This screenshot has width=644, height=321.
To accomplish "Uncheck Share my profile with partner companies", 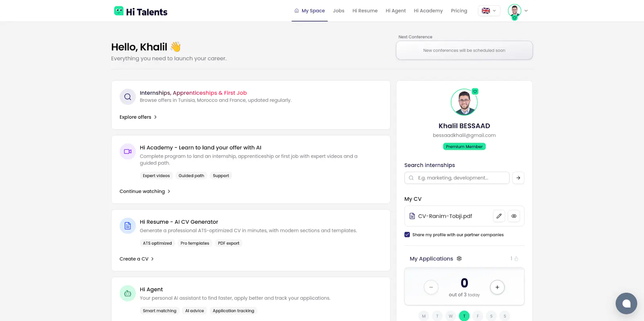I will tap(407, 235).
